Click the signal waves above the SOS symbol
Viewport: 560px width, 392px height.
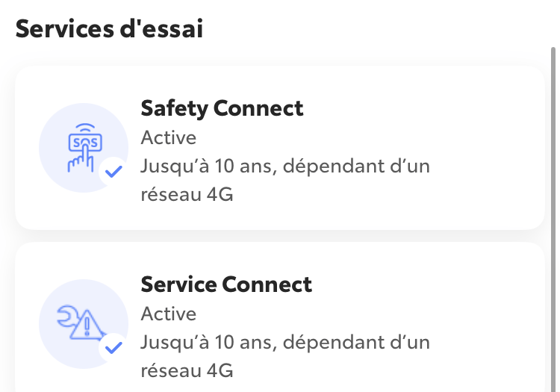(x=85, y=128)
